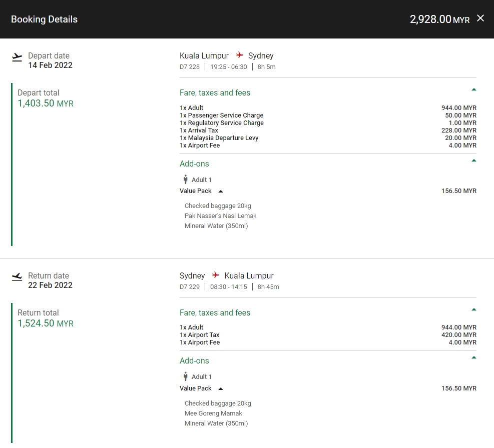Viewport: 494px width, 448px height.
Task: Click the arrival plane icon beside Return date
Action: (x=17, y=277)
